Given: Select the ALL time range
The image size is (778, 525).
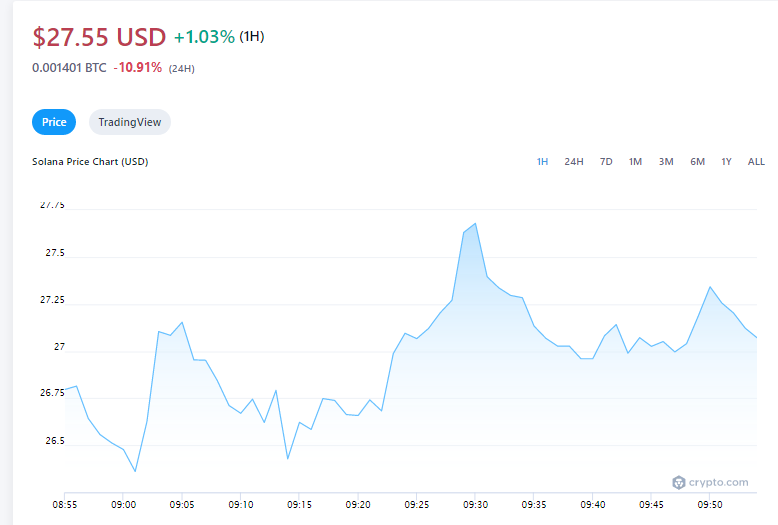Looking at the screenshot, I should [756, 162].
